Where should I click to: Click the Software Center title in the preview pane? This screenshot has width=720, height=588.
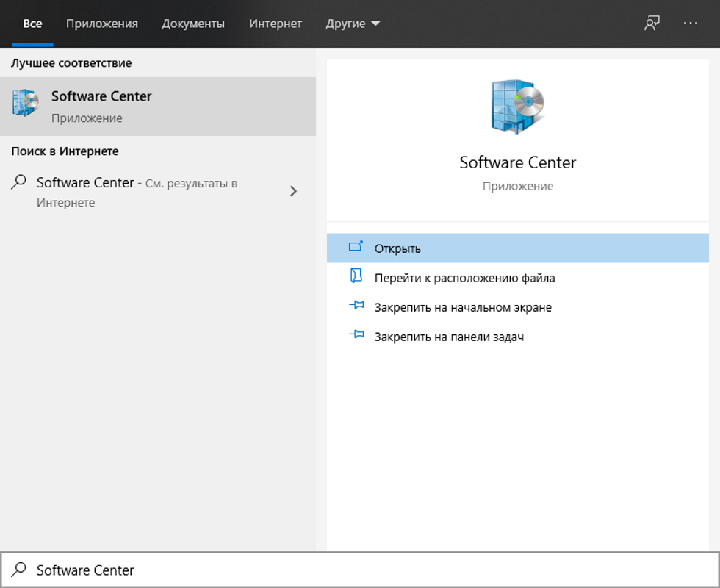point(518,162)
